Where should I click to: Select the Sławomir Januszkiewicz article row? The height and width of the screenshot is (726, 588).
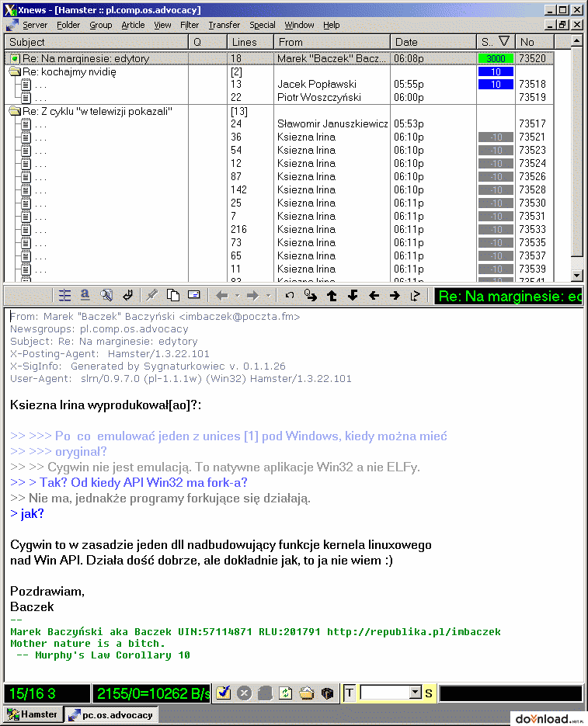click(x=279, y=123)
